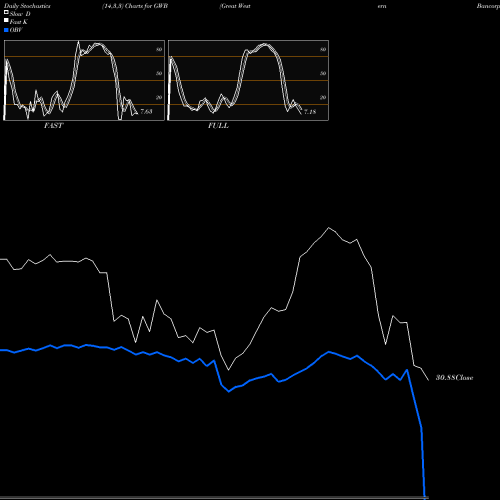Click the 7.63 value in FAST chart
Viewport: 500px width, 500px height.
146,112
